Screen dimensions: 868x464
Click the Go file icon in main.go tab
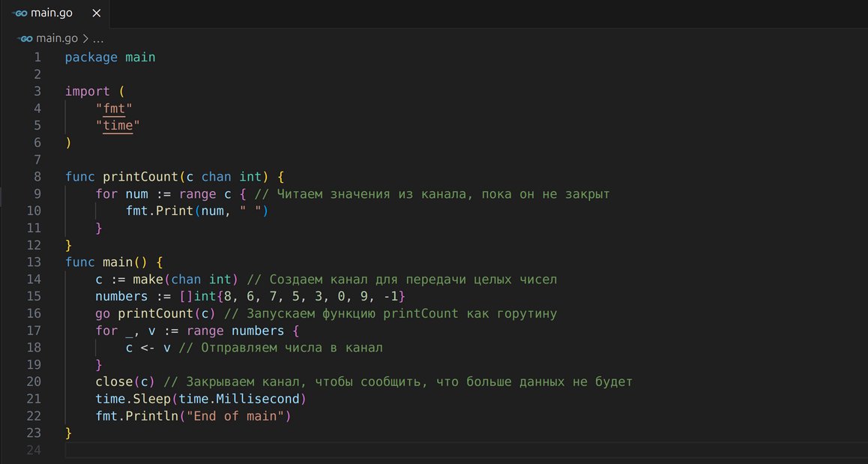(20, 13)
